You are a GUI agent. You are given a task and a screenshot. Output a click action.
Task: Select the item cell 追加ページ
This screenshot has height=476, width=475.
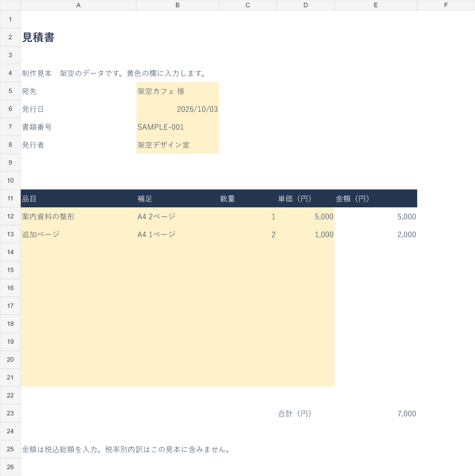pyautogui.click(x=78, y=234)
